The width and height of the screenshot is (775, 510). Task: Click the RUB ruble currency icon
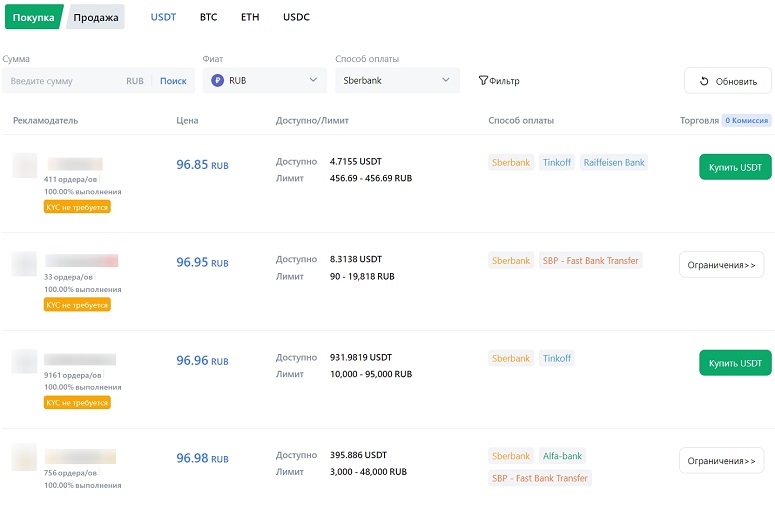tap(217, 80)
